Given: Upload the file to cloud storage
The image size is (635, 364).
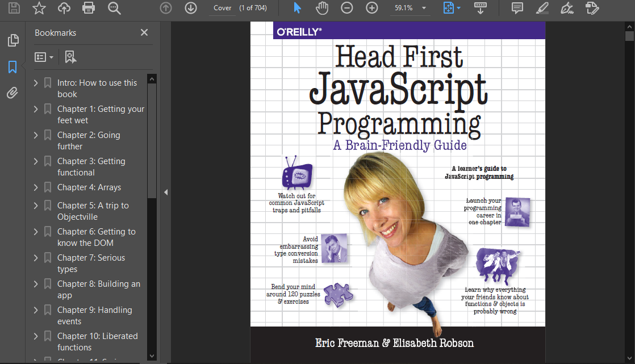Looking at the screenshot, I should point(64,8).
